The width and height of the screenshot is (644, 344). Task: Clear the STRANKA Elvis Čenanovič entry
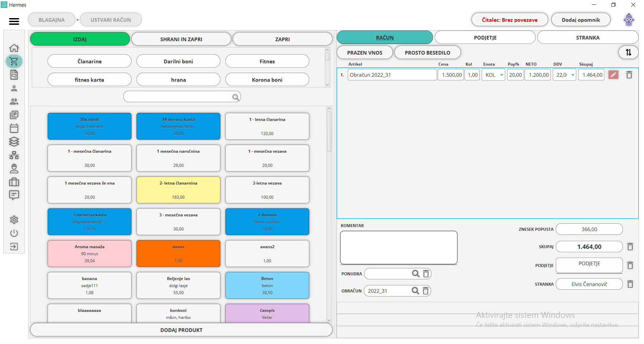pos(630,284)
